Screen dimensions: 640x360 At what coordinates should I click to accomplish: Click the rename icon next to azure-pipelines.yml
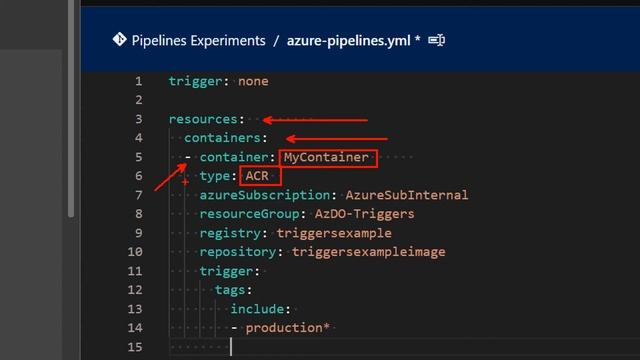436,40
